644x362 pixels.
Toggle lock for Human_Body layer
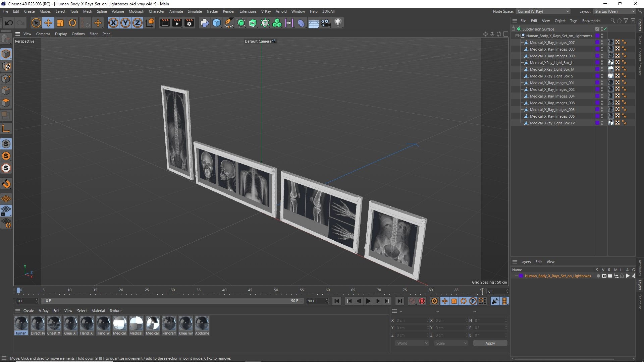click(622, 276)
